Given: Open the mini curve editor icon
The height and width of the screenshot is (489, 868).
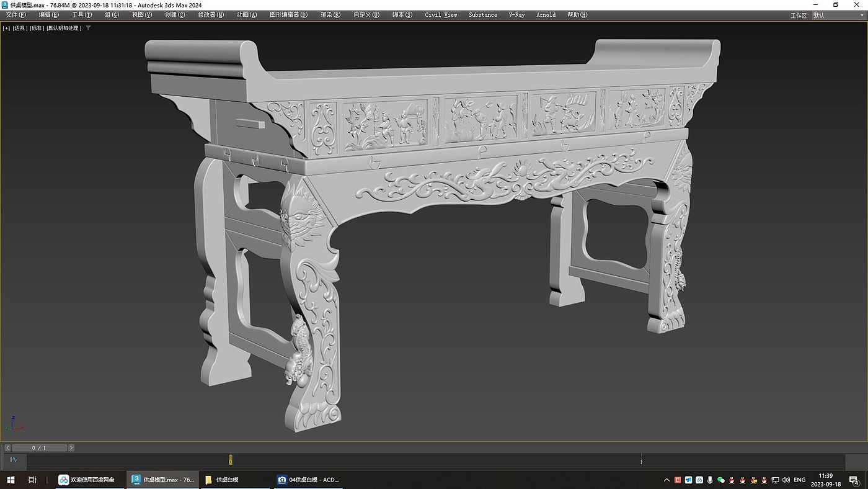Looking at the screenshot, I should (x=14, y=460).
